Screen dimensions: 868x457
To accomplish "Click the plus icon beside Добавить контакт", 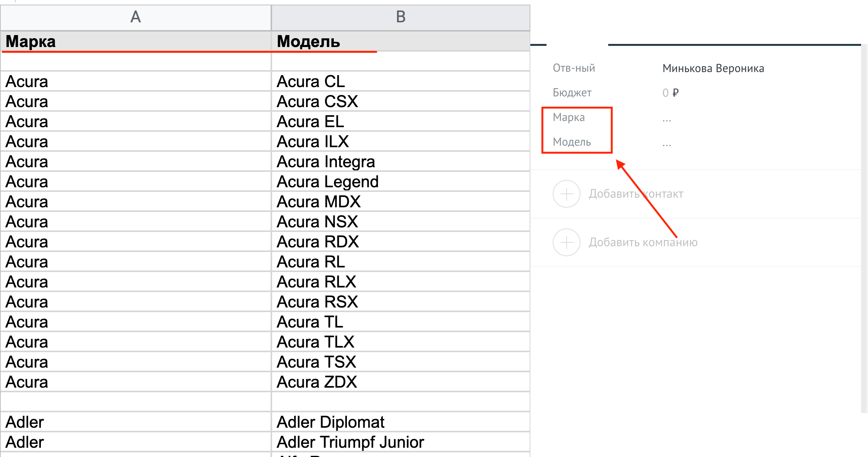I will point(566,194).
